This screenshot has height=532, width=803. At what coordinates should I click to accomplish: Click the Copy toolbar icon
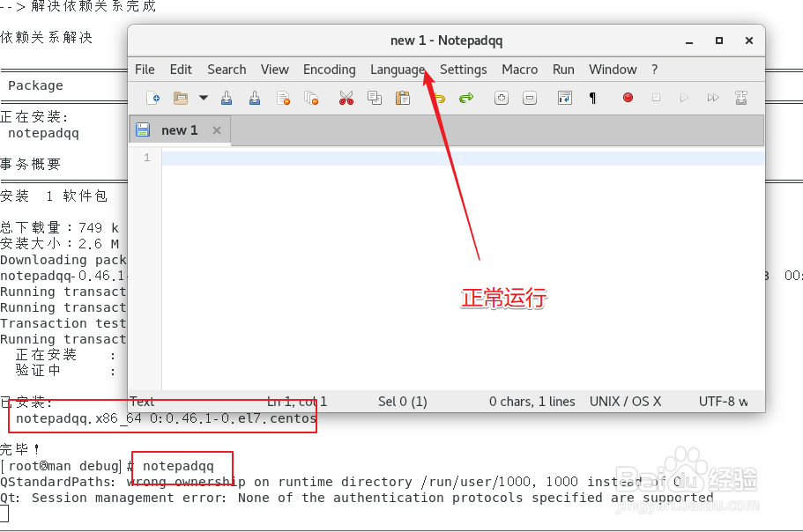coord(375,98)
